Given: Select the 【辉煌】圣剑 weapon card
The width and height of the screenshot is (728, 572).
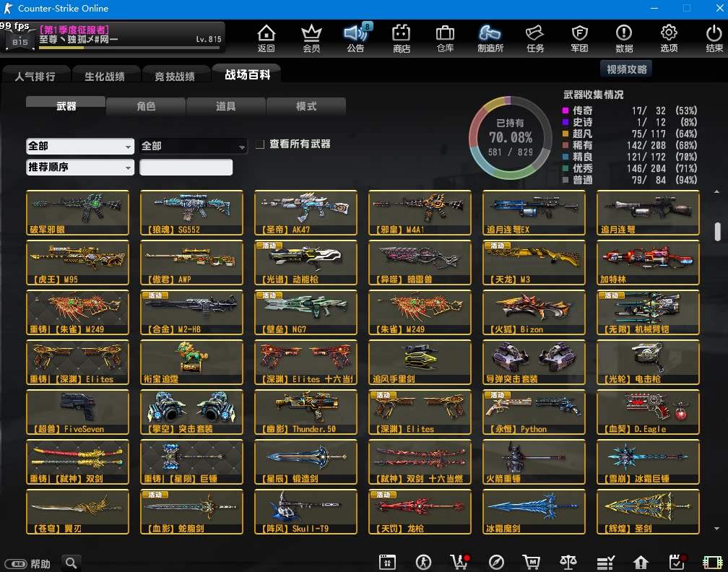Looking at the screenshot, I should pyautogui.click(x=648, y=511).
